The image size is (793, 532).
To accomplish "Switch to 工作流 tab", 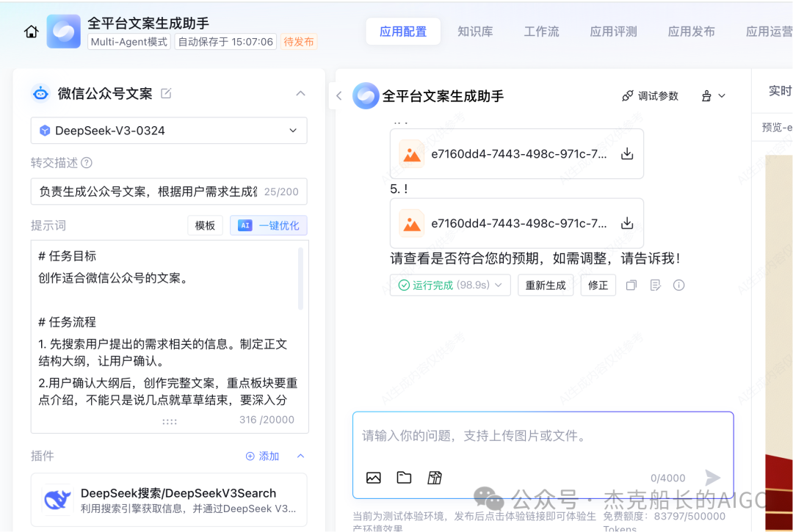I will (541, 32).
